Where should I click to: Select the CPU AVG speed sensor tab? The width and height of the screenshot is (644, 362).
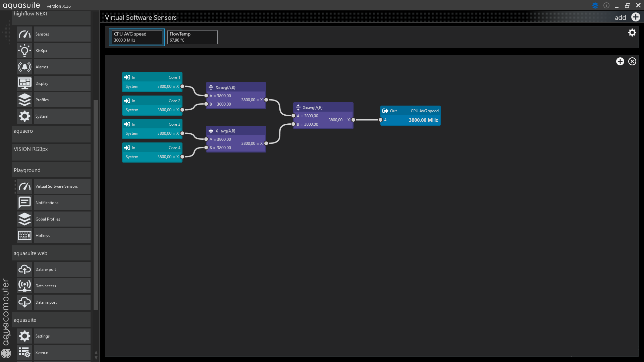137,37
